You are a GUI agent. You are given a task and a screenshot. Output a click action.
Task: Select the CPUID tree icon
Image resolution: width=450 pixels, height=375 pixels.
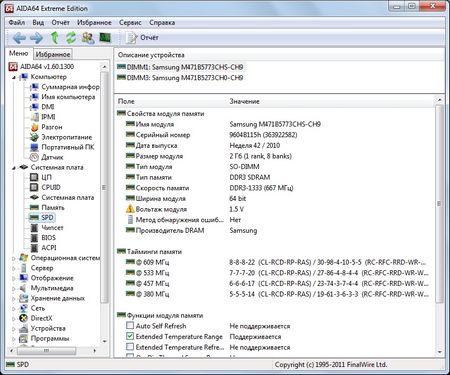click(x=34, y=187)
